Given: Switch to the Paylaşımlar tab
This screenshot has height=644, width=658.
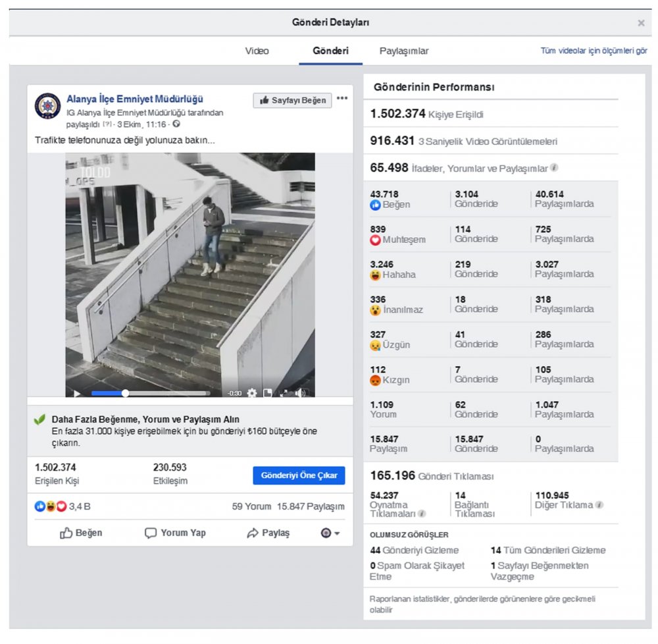Looking at the screenshot, I should 404,51.
